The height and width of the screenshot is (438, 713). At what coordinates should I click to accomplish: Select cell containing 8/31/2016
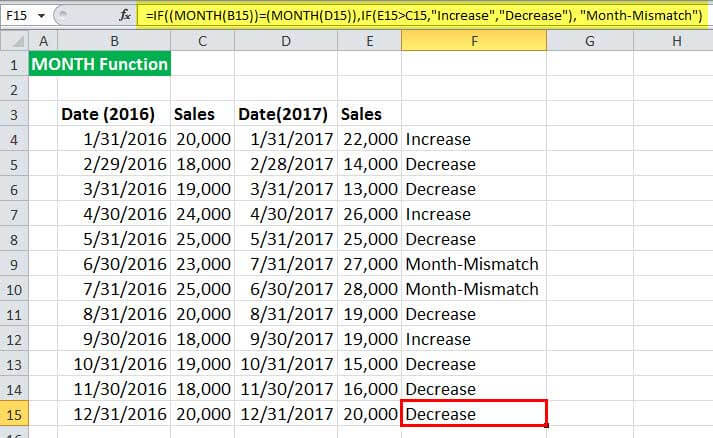114,314
